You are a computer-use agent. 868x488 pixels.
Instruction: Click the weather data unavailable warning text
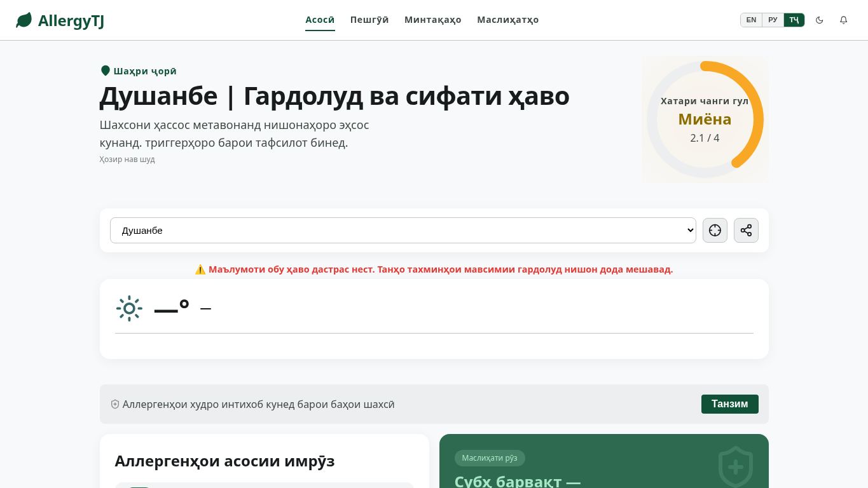(434, 269)
